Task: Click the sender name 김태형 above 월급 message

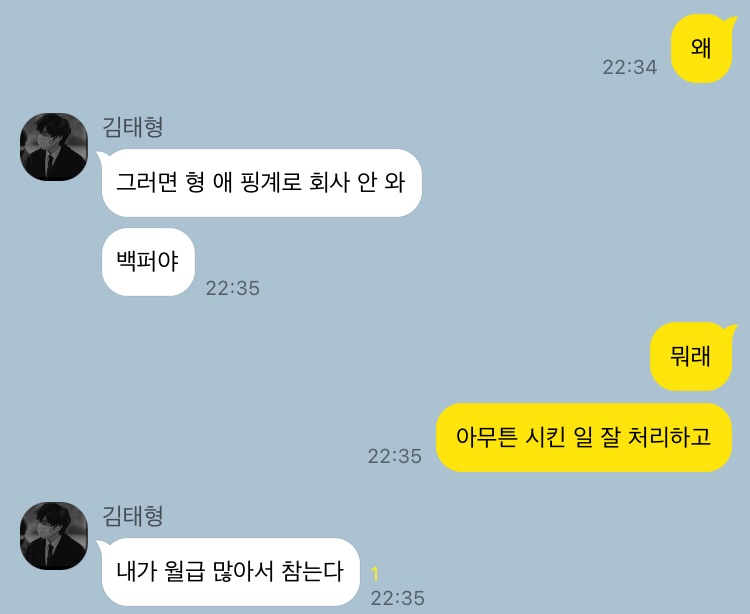Action: (x=133, y=516)
